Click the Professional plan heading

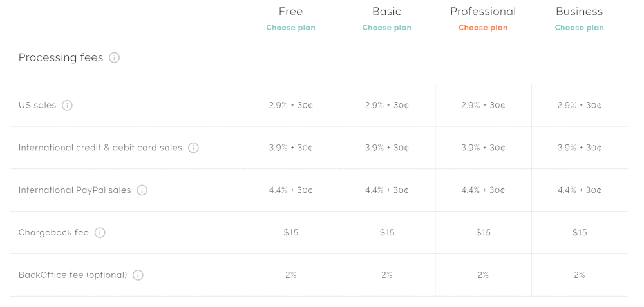483,11
